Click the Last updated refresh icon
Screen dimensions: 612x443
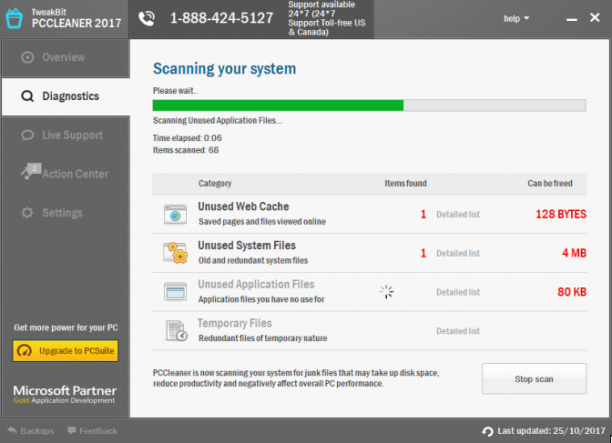point(488,431)
